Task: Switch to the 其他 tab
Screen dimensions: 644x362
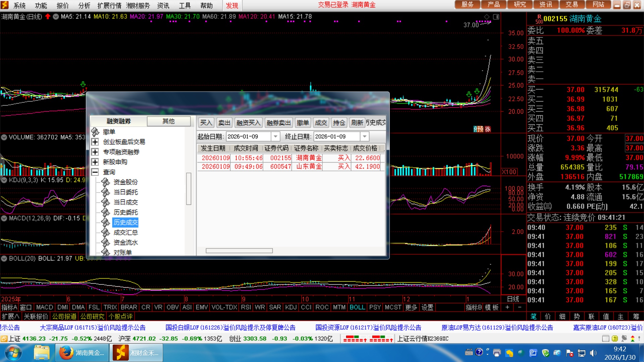Action: (168, 121)
